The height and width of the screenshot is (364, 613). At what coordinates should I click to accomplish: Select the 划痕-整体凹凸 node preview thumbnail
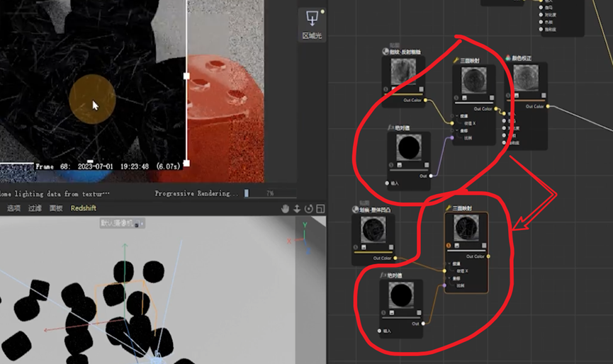[x=371, y=229]
